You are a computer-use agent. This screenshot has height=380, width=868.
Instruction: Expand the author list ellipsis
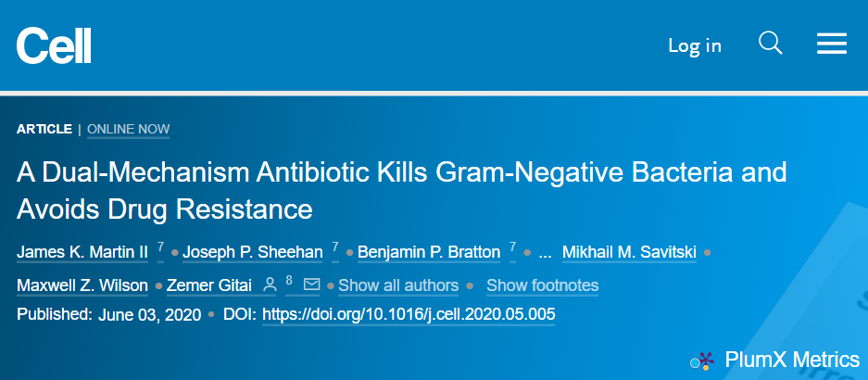pos(545,251)
